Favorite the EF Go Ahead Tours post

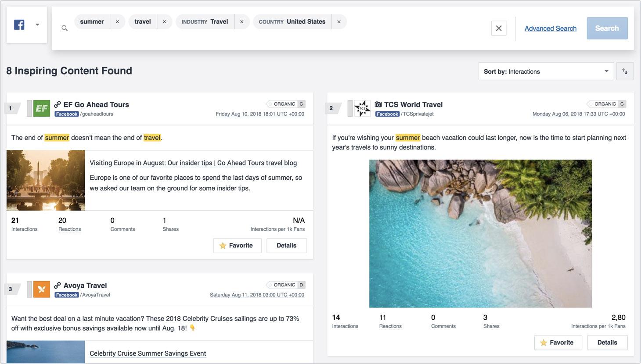click(x=237, y=246)
